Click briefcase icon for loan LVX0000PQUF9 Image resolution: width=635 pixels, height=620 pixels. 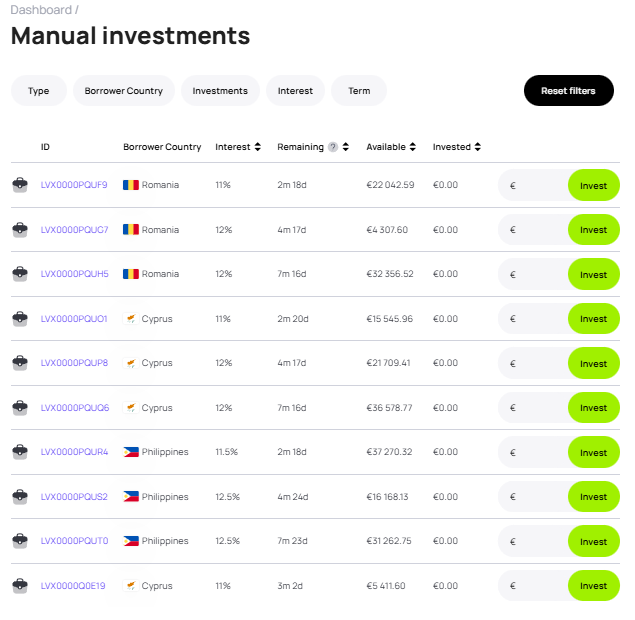pyautogui.click(x=19, y=185)
